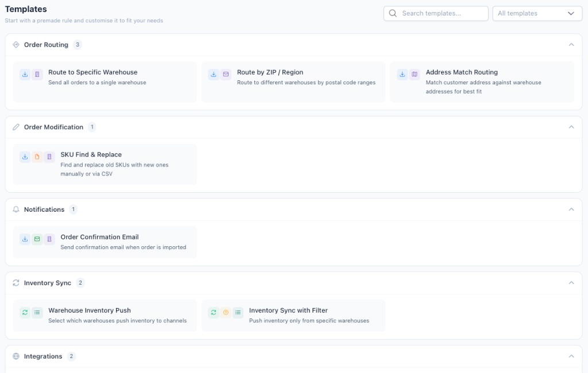Collapse the Integrations section

571,356
